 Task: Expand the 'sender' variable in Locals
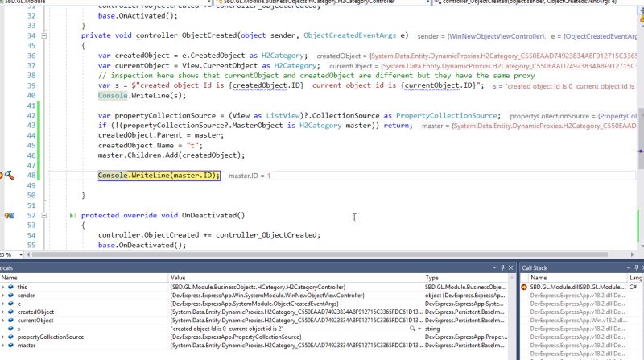[x=3, y=295]
